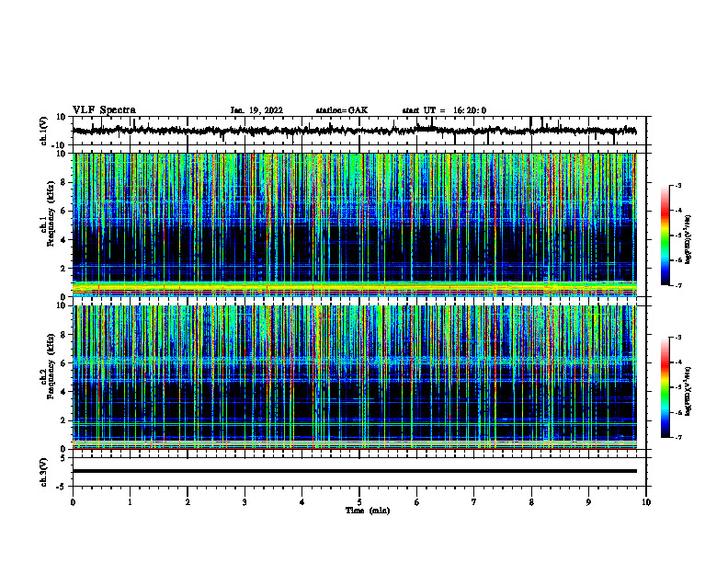Click the "-3" tick on ch.1 colorbar

678,185
